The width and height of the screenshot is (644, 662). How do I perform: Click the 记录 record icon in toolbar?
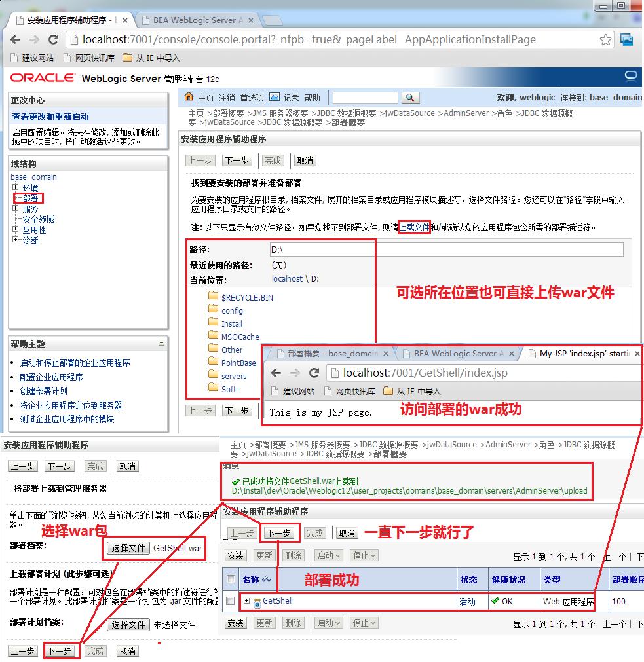(x=275, y=97)
